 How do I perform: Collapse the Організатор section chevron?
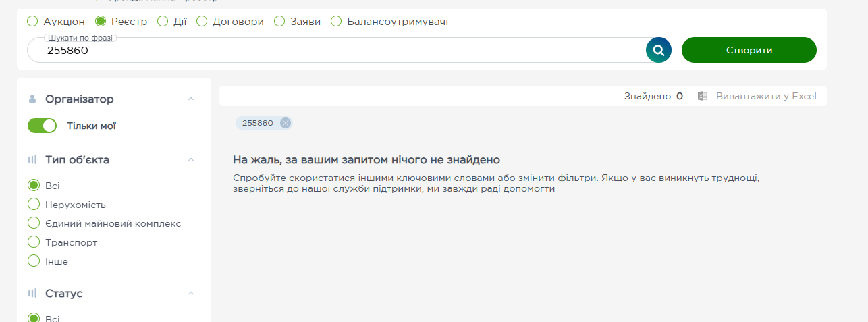click(191, 99)
